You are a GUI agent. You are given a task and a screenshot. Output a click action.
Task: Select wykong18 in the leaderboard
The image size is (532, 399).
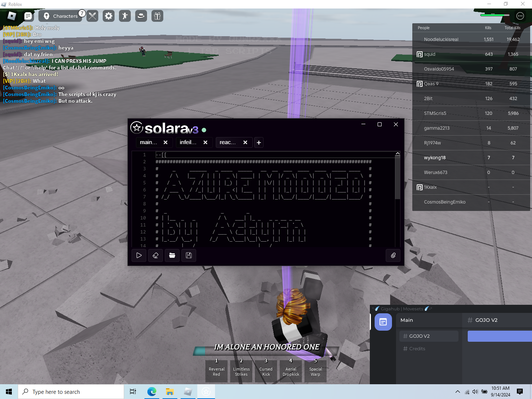tap(471, 158)
